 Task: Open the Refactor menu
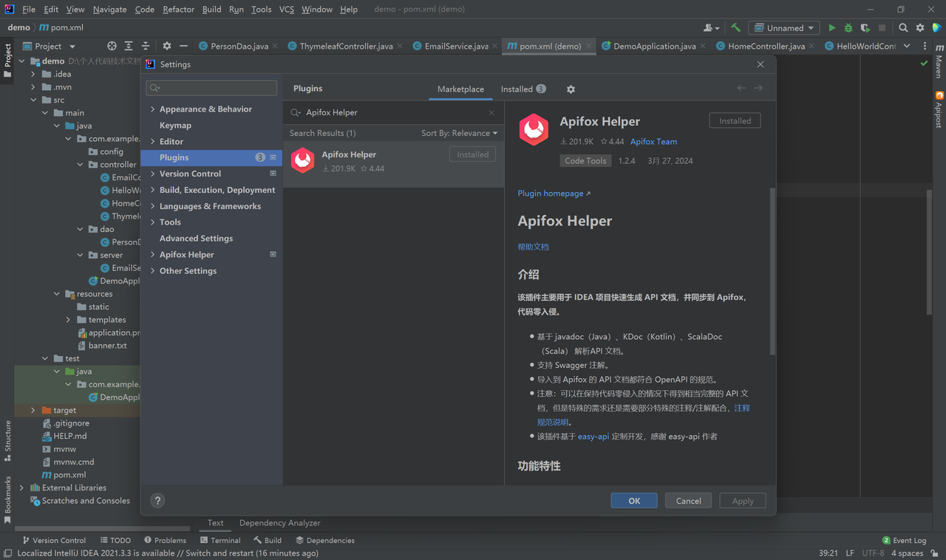tap(179, 9)
